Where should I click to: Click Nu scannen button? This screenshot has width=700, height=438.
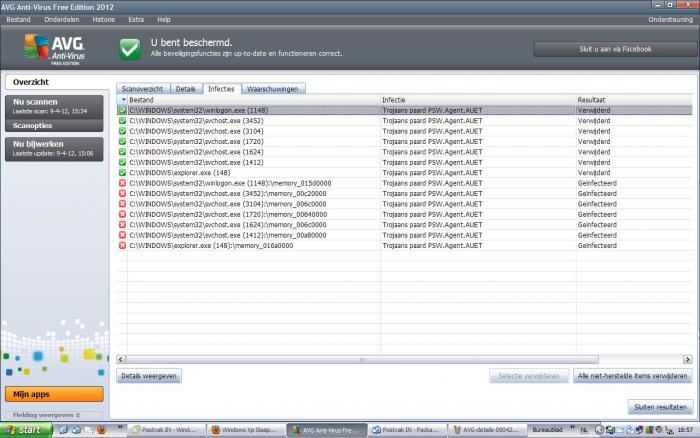(54, 106)
